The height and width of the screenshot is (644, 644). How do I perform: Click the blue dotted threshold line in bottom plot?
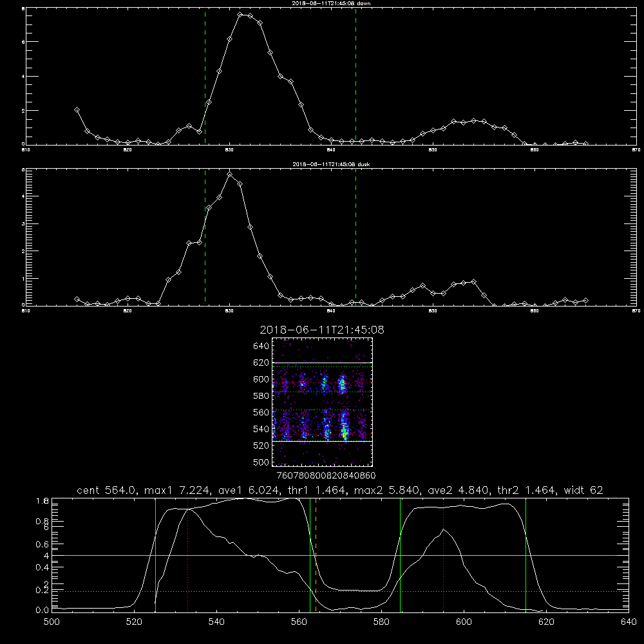point(340,591)
